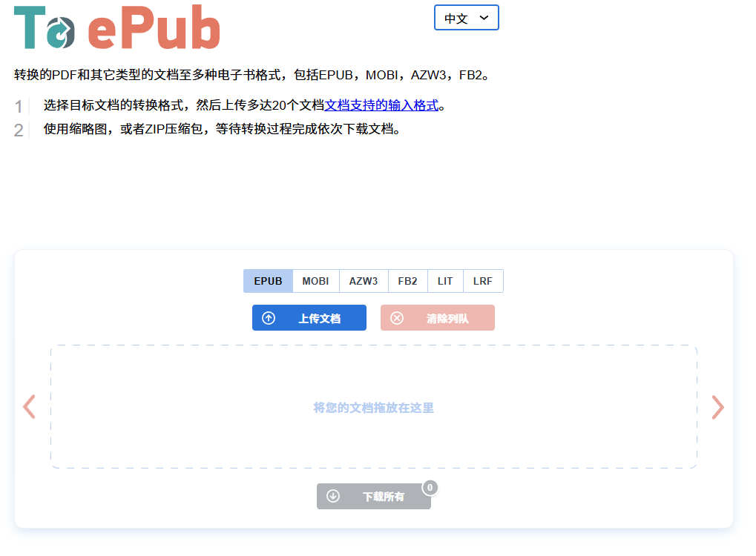Click the To ePub logo

pyautogui.click(x=117, y=28)
